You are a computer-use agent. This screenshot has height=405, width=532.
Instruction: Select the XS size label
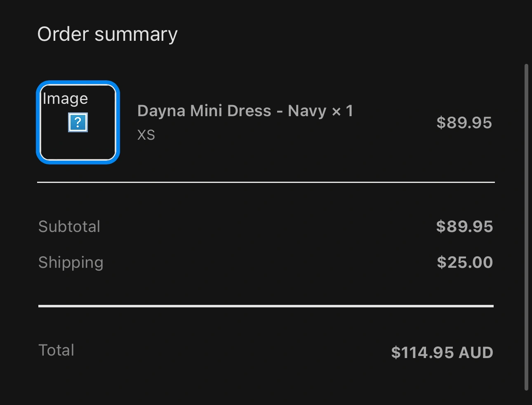point(146,135)
